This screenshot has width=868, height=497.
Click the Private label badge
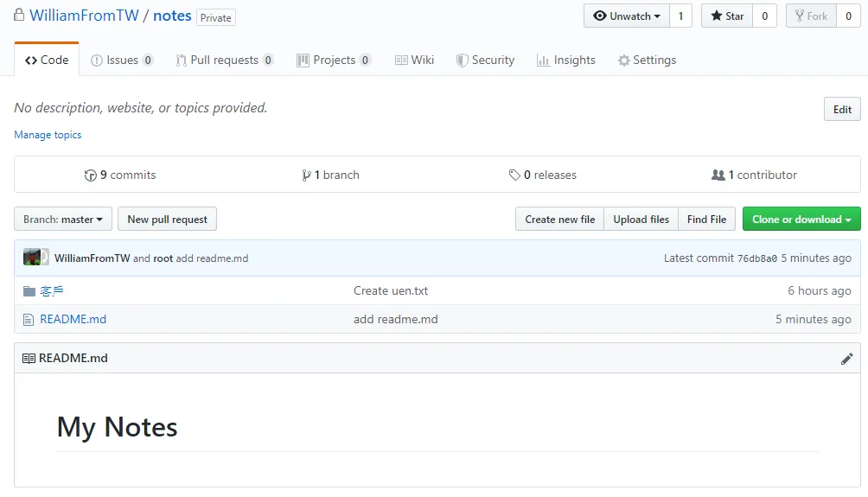[x=216, y=17]
